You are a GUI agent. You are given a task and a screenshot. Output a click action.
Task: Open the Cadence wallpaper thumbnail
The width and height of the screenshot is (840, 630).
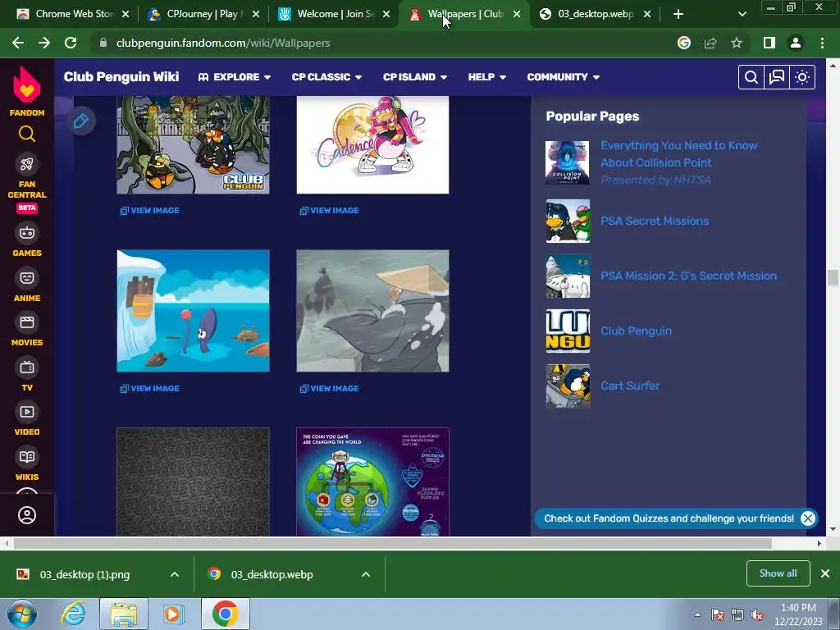[373, 144]
